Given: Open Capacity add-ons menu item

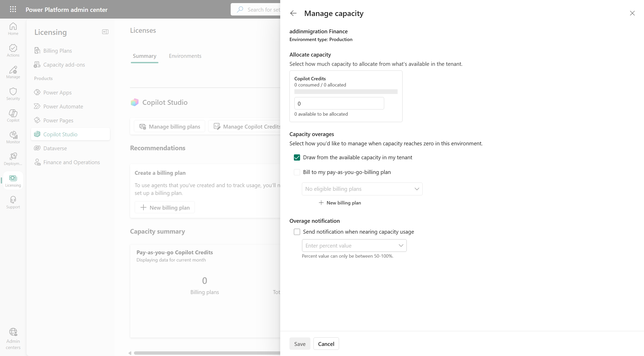Looking at the screenshot, I should [70, 65].
